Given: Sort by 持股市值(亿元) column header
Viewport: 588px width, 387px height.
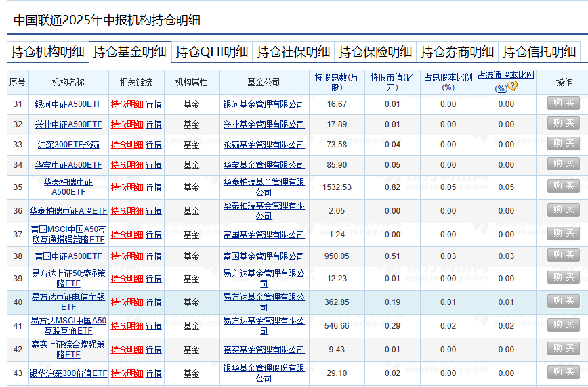Looking at the screenshot, I should (392, 82).
